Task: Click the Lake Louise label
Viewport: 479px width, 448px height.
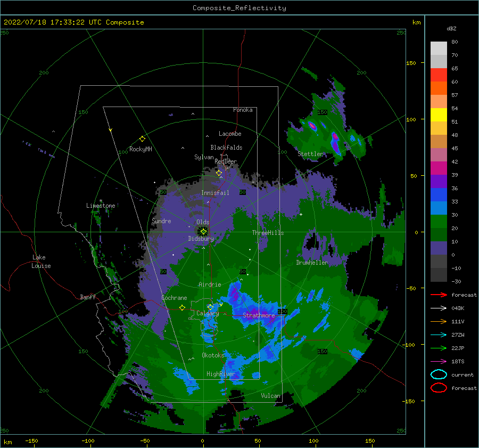Action: 41,262
